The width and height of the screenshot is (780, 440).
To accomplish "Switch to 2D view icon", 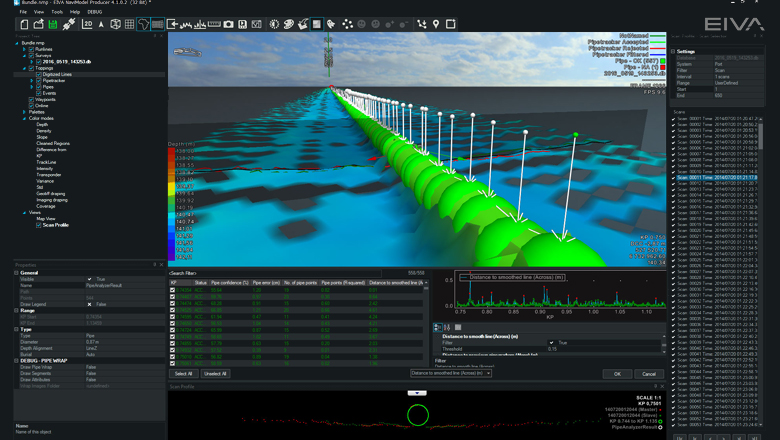I will click(x=87, y=24).
